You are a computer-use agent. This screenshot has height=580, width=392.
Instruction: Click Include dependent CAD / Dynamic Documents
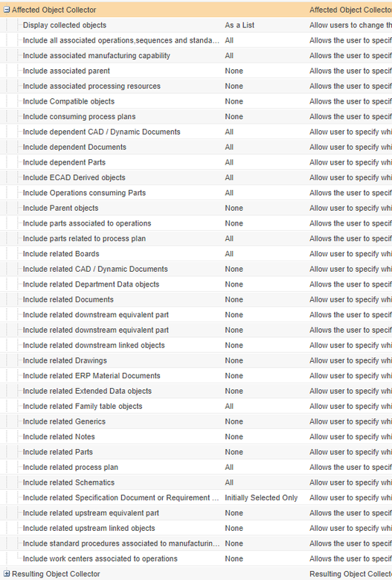coord(102,132)
